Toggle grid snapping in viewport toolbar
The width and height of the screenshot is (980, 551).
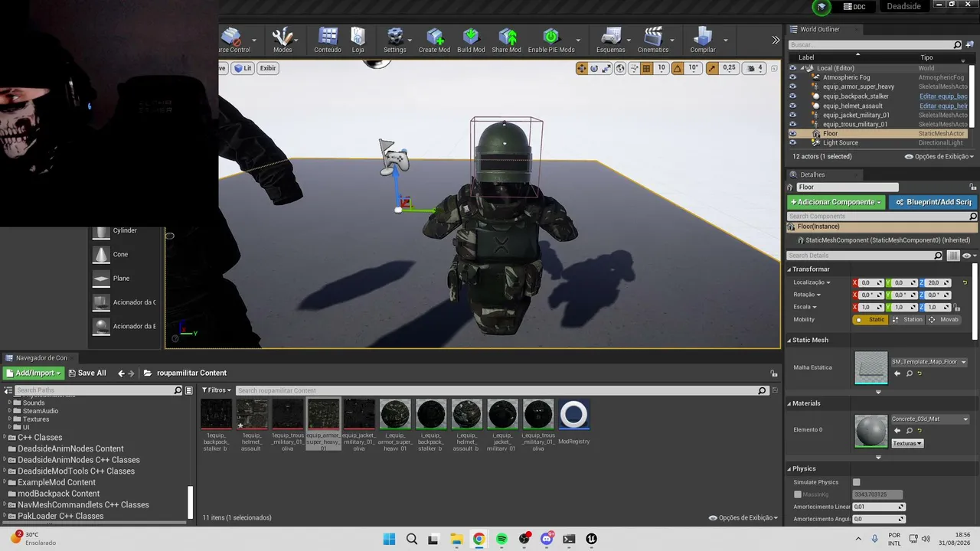[x=646, y=68]
